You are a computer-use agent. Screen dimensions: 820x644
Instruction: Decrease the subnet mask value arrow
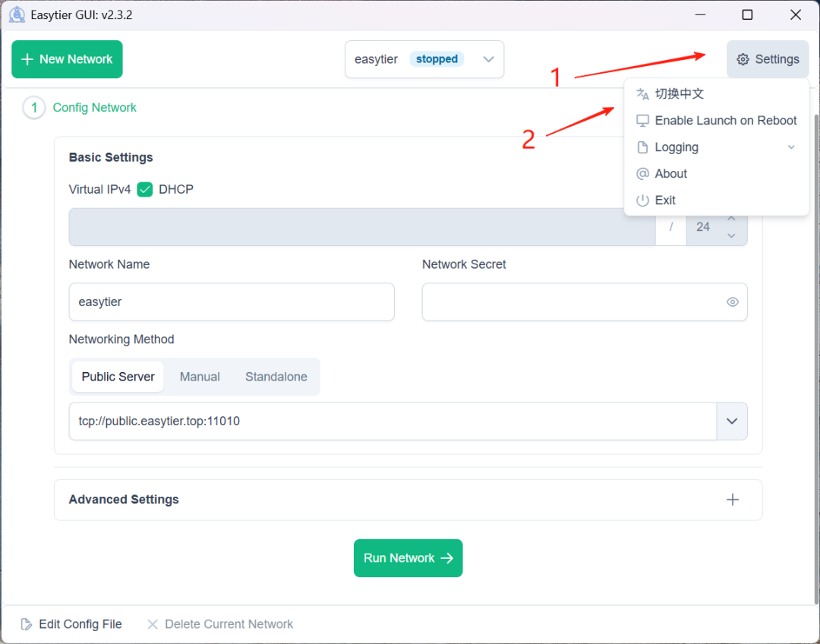click(732, 236)
